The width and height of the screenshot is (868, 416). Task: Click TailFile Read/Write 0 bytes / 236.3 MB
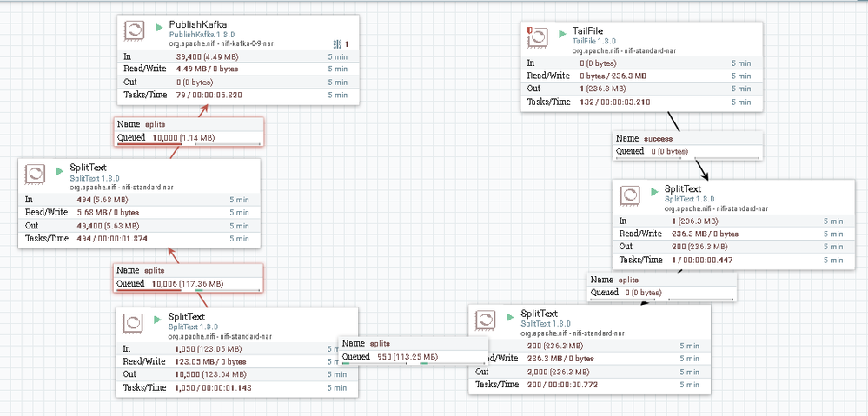[613, 76]
